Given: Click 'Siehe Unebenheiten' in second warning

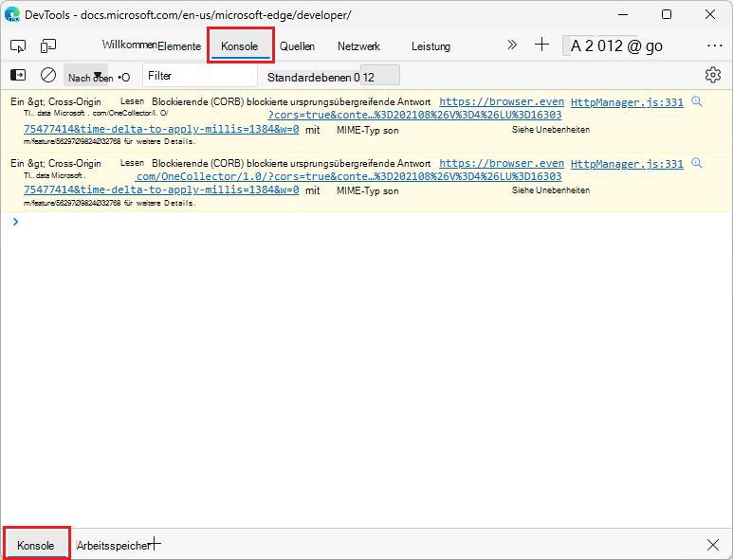Looking at the screenshot, I should (x=551, y=190).
